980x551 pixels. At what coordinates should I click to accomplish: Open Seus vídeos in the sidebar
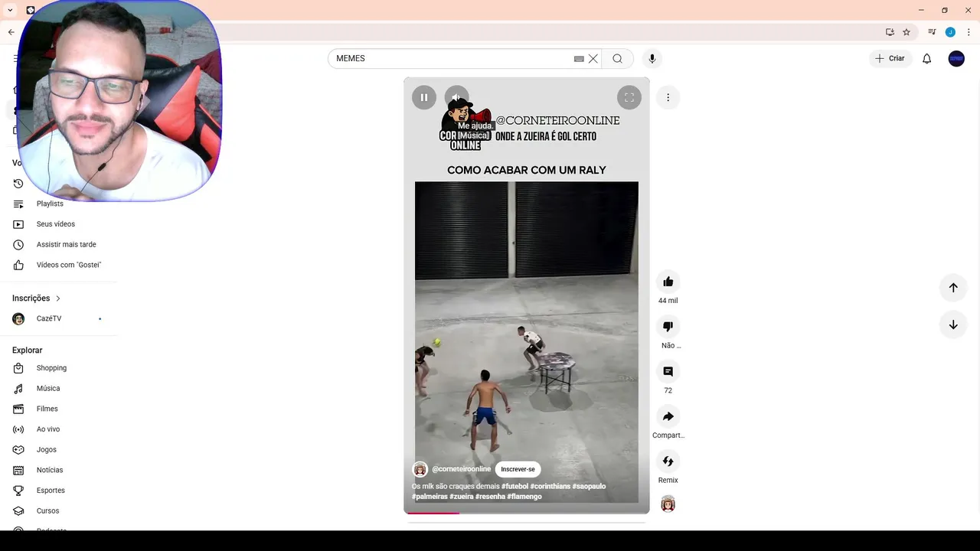coord(57,224)
